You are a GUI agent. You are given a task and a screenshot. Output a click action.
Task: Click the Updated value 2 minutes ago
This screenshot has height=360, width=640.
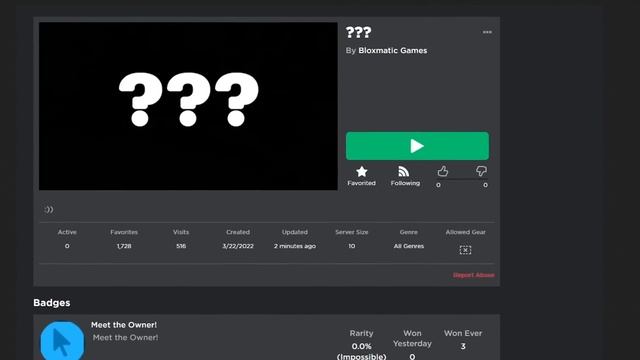(x=295, y=246)
